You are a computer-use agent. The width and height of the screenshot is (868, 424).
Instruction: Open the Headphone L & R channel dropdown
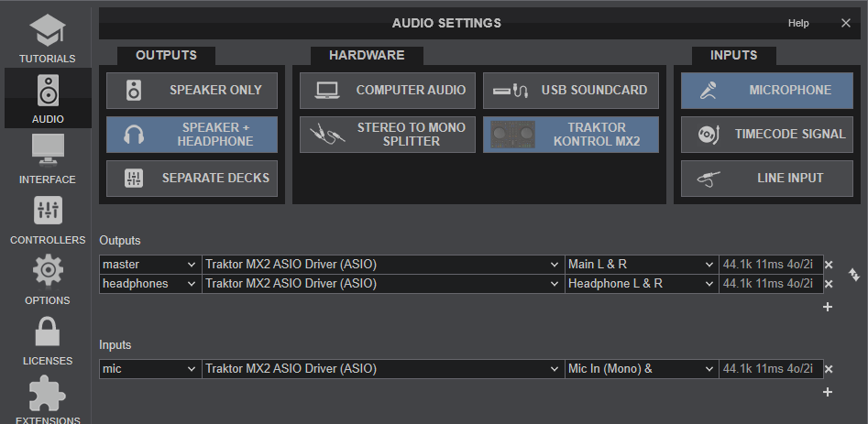pyautogui.click(x=641, y=284)
